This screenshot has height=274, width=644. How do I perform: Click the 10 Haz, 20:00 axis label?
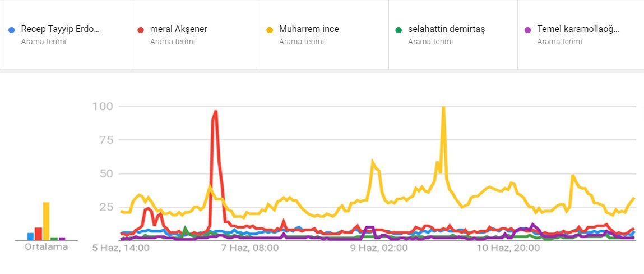508,248
